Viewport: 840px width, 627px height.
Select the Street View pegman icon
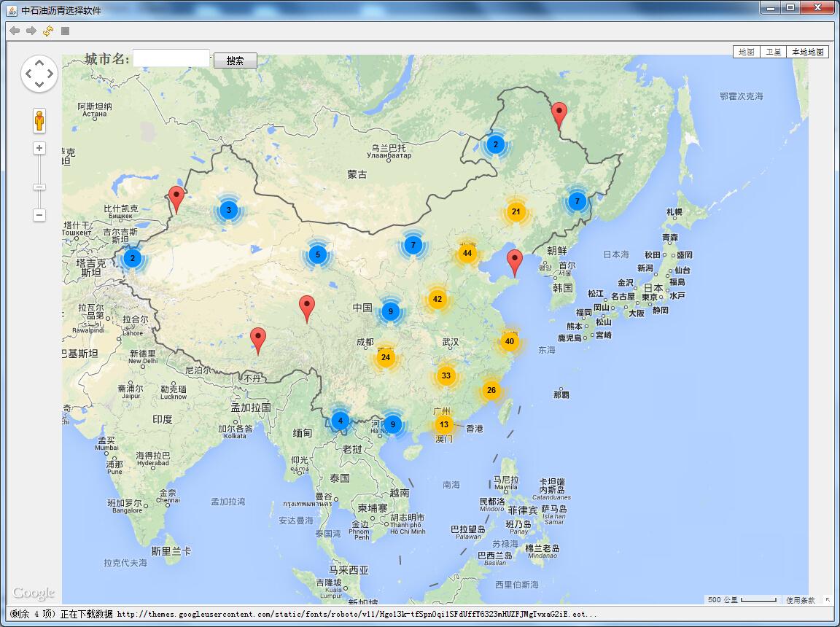(x=39, y=120)
